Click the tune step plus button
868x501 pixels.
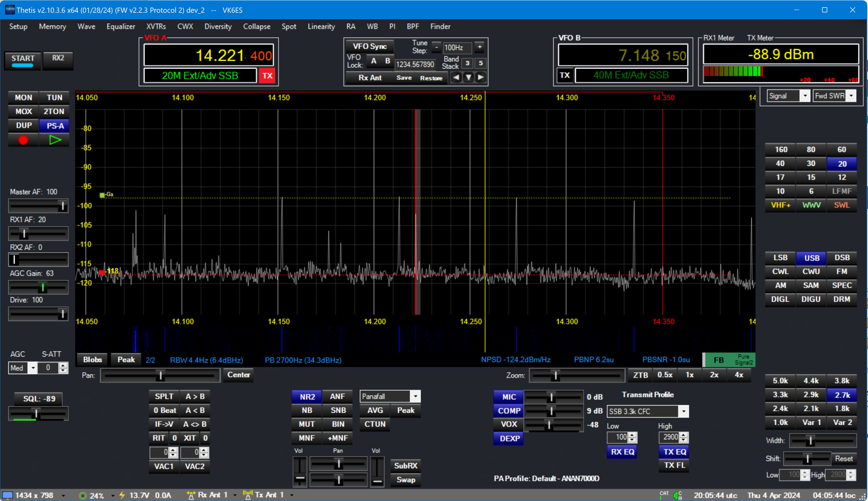(479, 47)
